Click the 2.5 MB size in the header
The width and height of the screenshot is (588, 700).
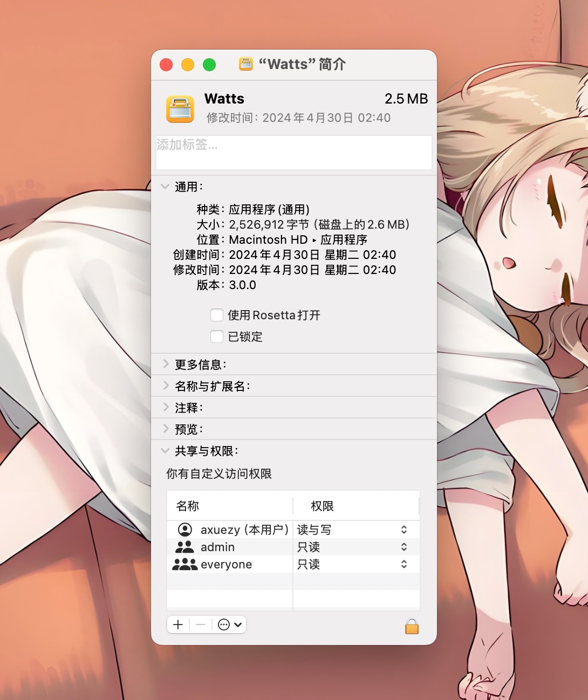(406, 99)
